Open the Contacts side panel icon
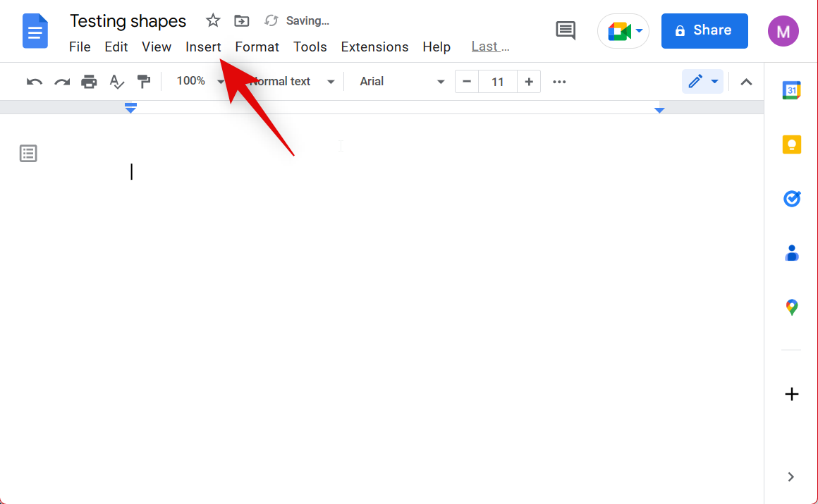 point(792,253)
